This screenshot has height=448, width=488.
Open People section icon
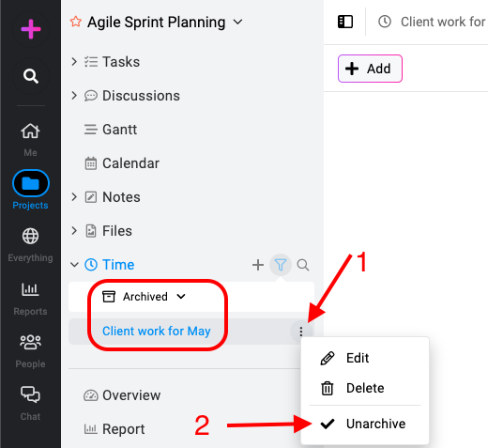pos(30,342)
